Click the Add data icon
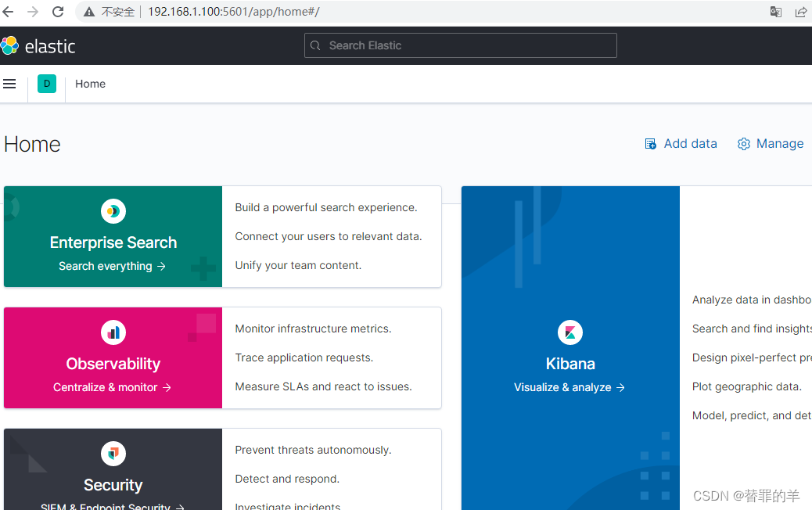 [x=650, y=144]
